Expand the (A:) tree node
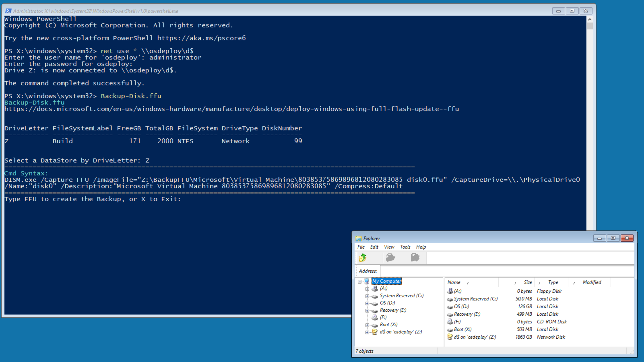The image size is (644, 362). [367, 289]
